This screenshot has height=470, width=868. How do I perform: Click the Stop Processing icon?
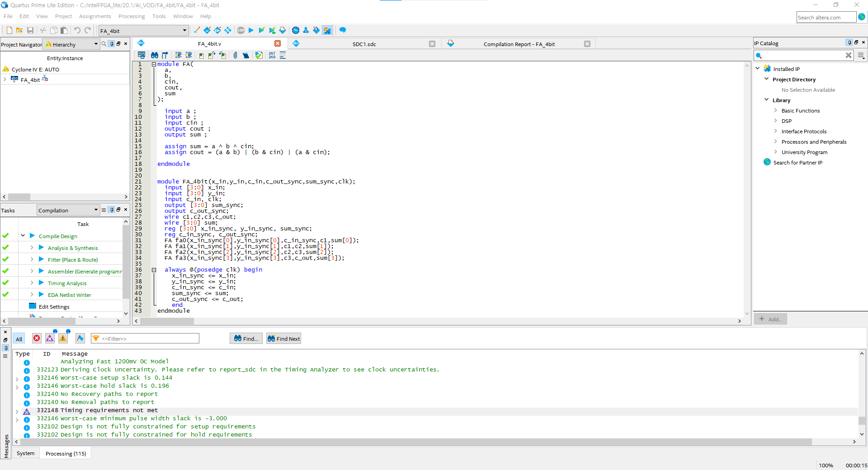click(241, 30)
